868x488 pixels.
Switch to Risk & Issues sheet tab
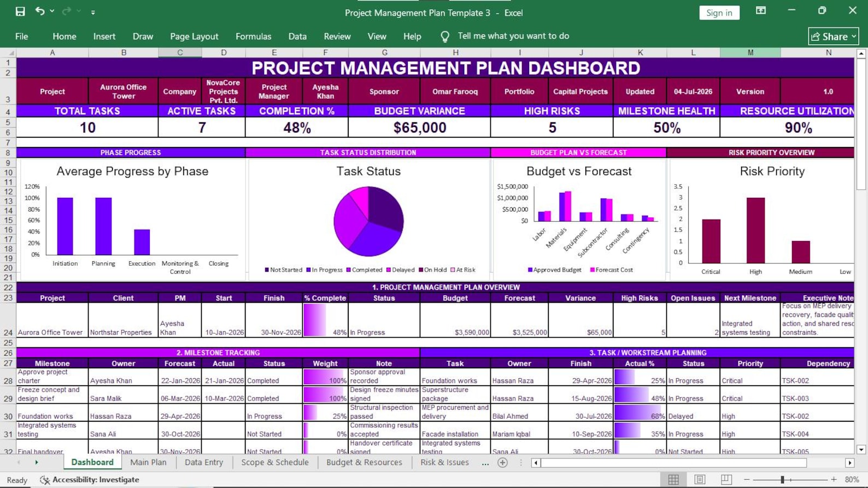point(444,462)
